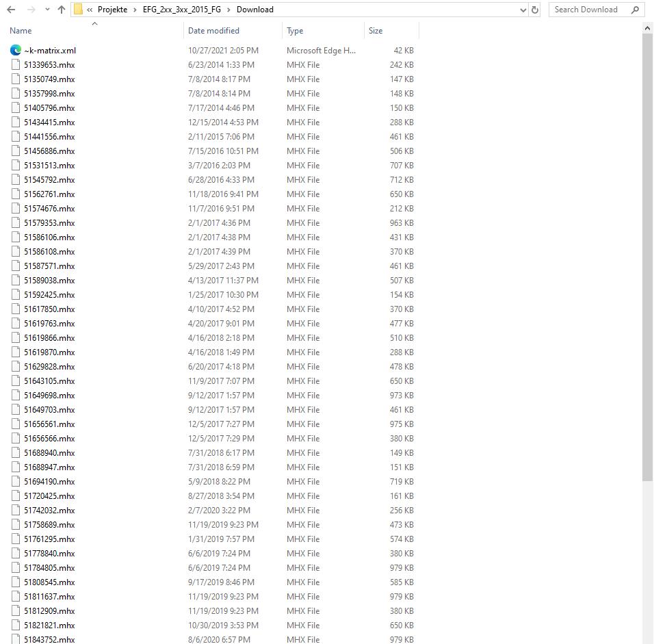Select file 51761295.mhx
The width and height of the screenshot is (654, 644).
tap(49, 539)
